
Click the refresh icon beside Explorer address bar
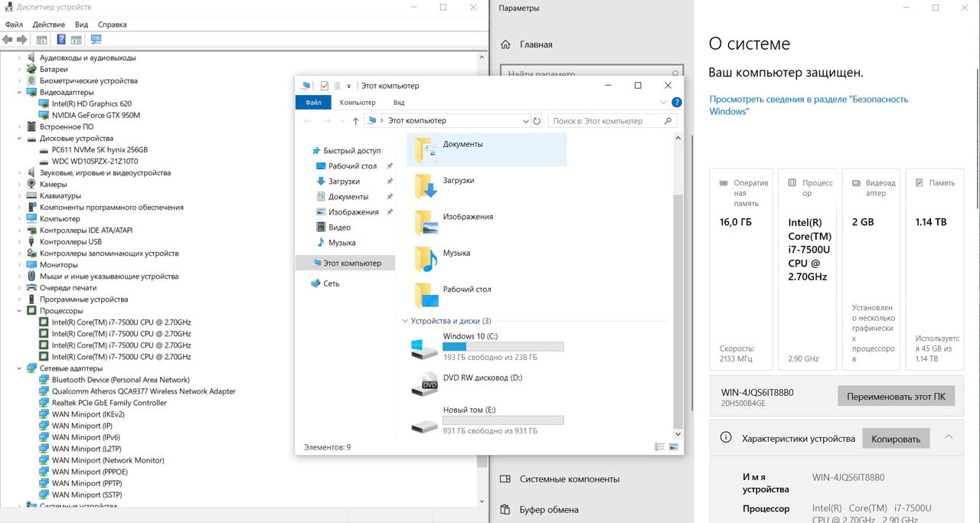click(x=537, y=121)
